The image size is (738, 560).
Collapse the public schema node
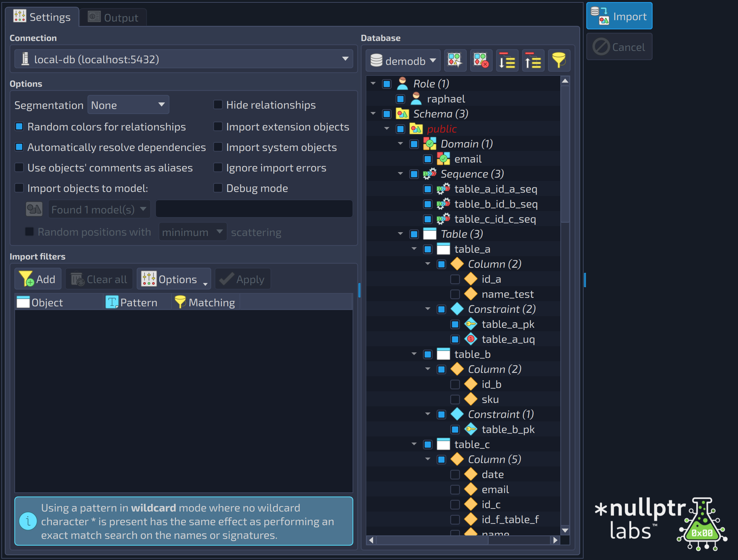387,129
